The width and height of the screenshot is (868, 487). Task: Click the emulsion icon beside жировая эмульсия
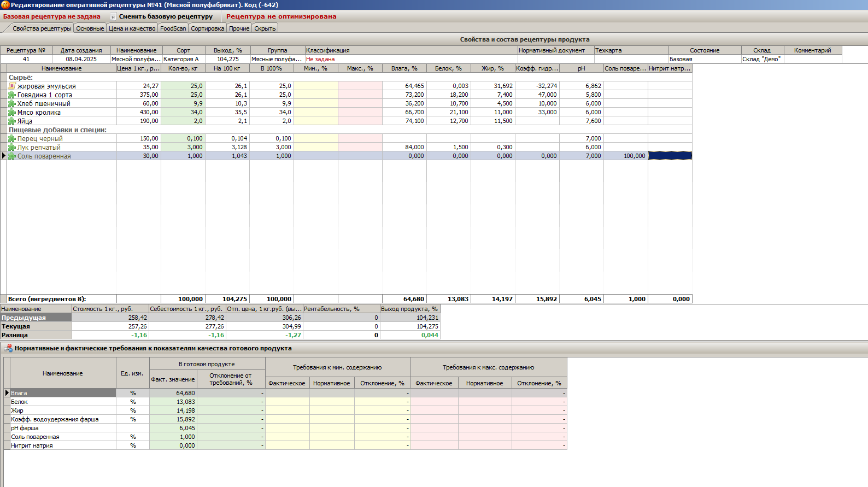coord(12,86)
